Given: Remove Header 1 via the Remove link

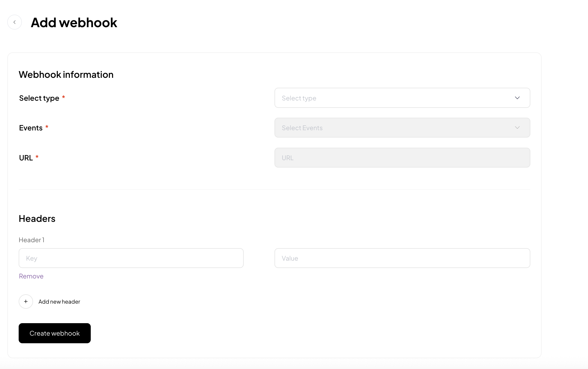Looking at the screenshot, I should [x=31, y=276].
